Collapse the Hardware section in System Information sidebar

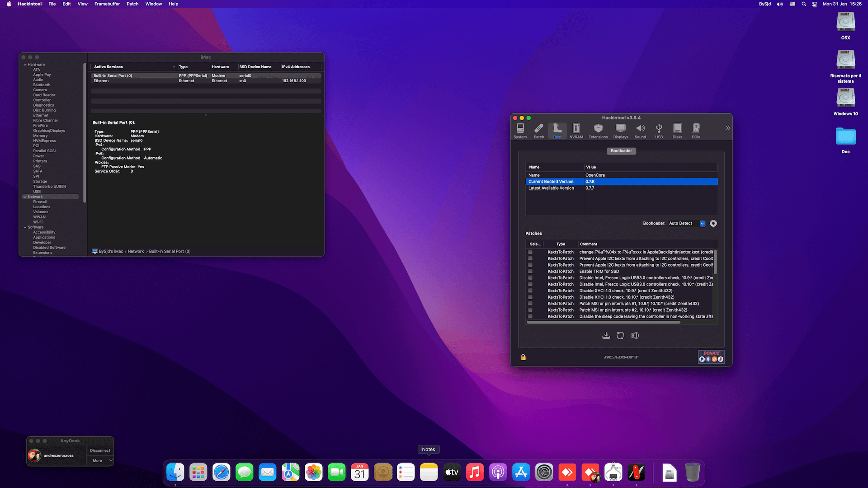point(25,65)
